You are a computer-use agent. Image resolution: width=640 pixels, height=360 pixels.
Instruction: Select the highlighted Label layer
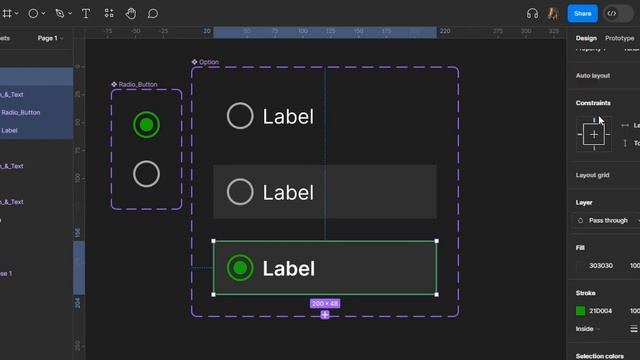coord(9,130)
